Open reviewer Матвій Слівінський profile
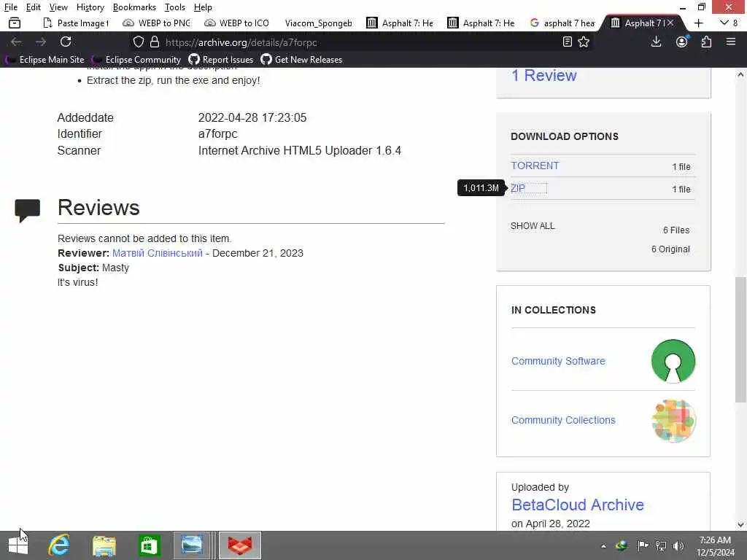Viewport: 747px width, 560px height. [x=158, y=253]
